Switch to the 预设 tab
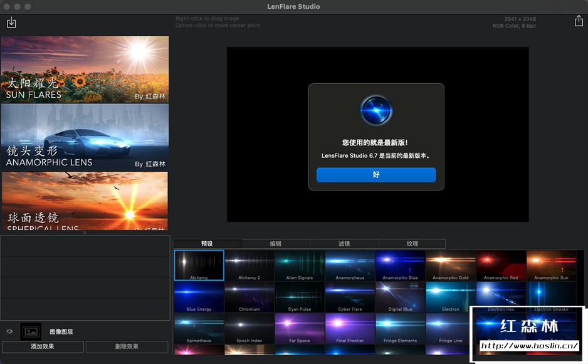This screenshot has width=588, height=364. 207,244
